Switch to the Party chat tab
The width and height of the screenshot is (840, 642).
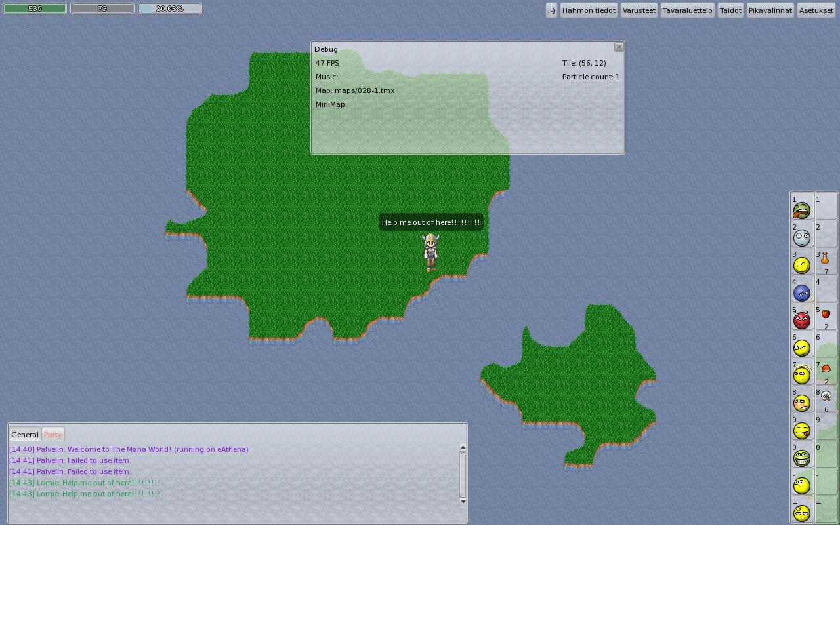point(53,435)
